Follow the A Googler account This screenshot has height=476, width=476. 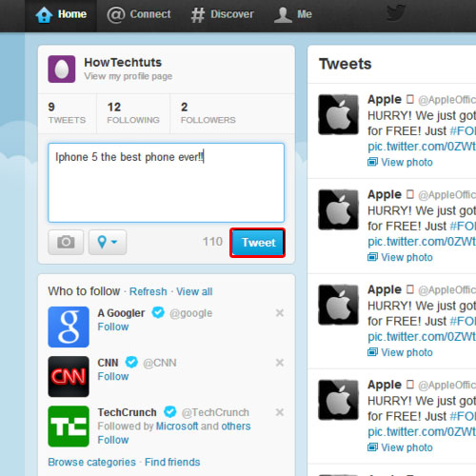(113, 327)
